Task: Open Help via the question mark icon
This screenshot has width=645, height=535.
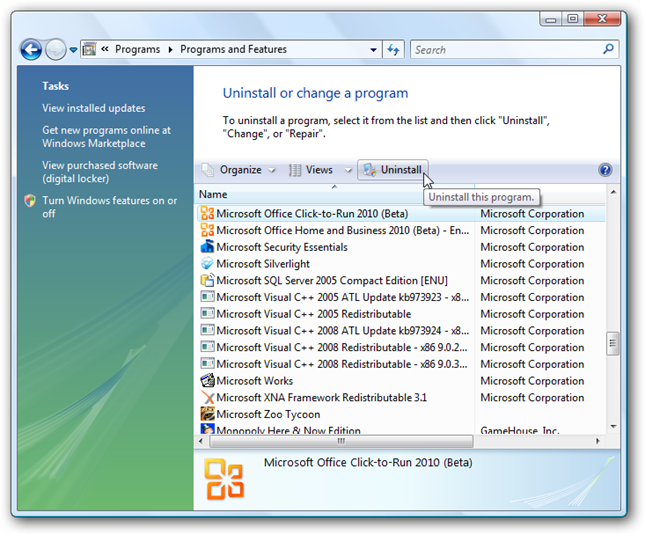Action: coord(606,170)
